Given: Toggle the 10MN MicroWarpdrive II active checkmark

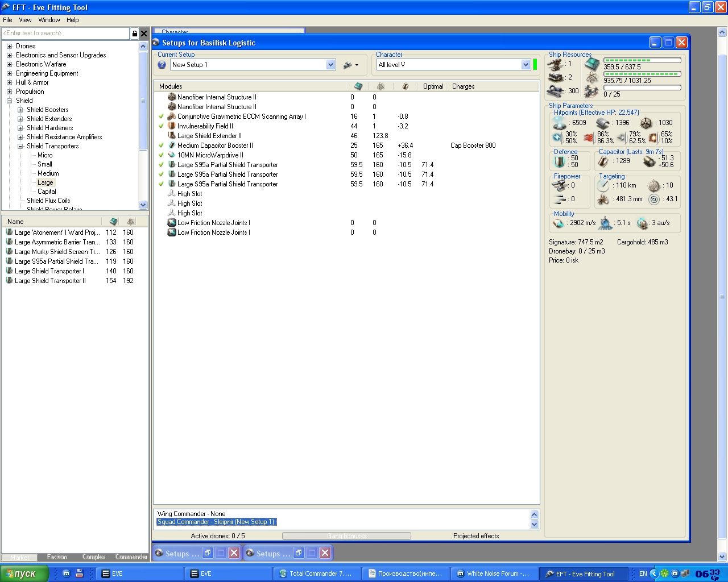Looking at the screenshot, I should pos(162,155).
